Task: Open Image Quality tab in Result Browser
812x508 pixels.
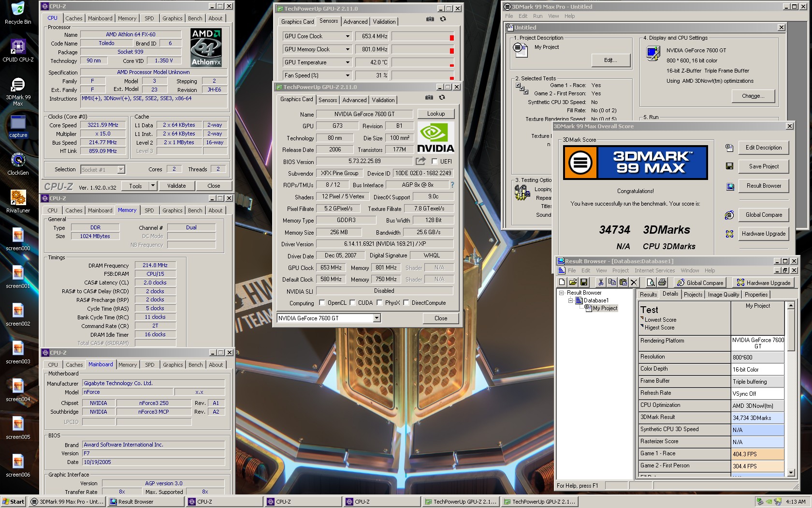Action: point(724,295)
